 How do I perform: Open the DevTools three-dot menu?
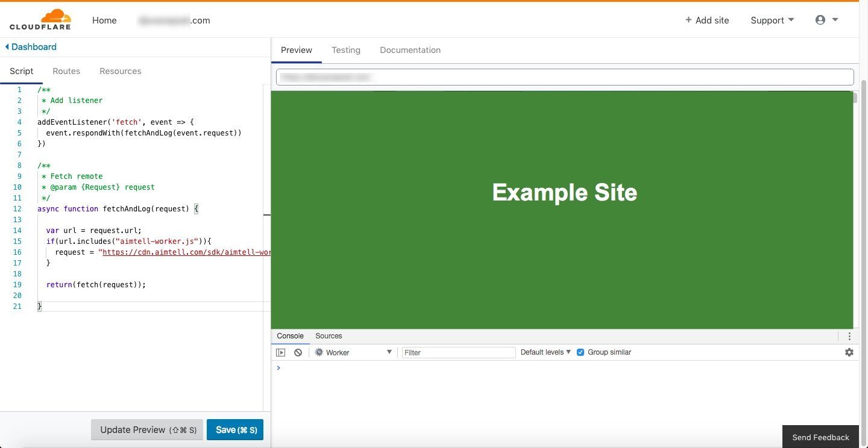[x=849, y=336]
